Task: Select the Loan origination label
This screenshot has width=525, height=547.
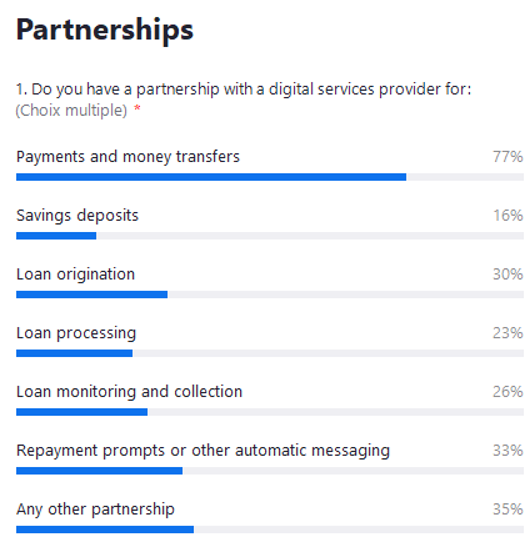Action: point(76,274)
